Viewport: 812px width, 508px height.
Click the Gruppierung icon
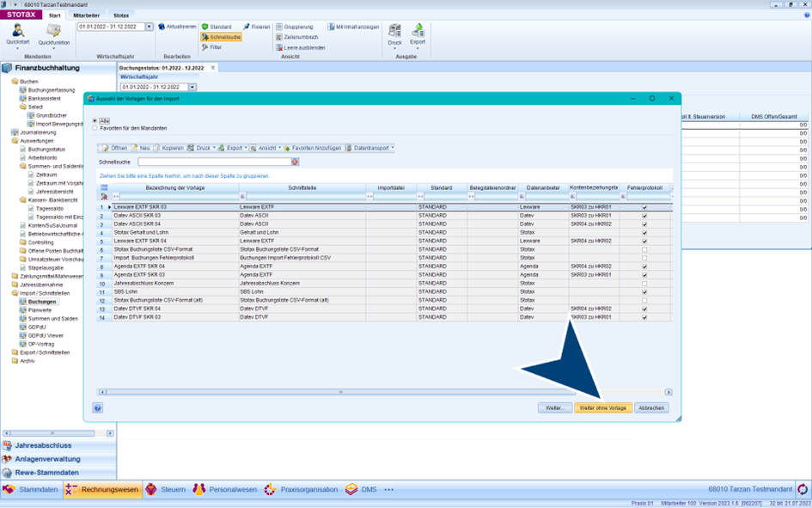coord(279,27)
